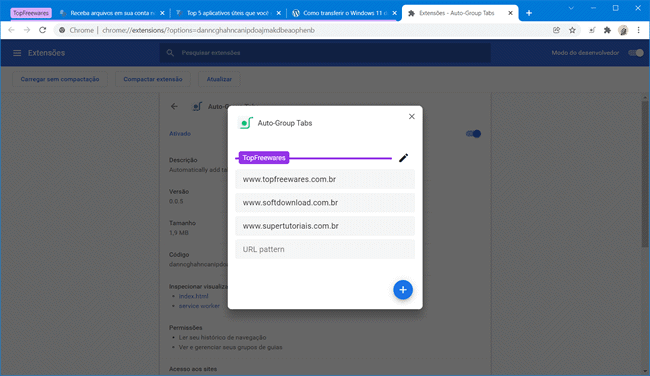Edit TopFreewares group with pencil icon
650x376 pixels.
tap(403, 158)
